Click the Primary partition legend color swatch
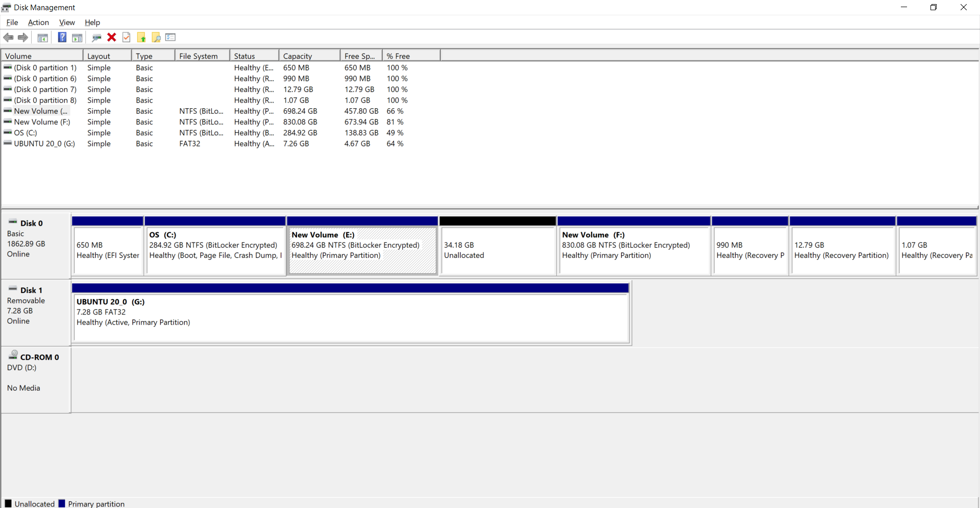The image size is (980, 508). click(62, 503)
